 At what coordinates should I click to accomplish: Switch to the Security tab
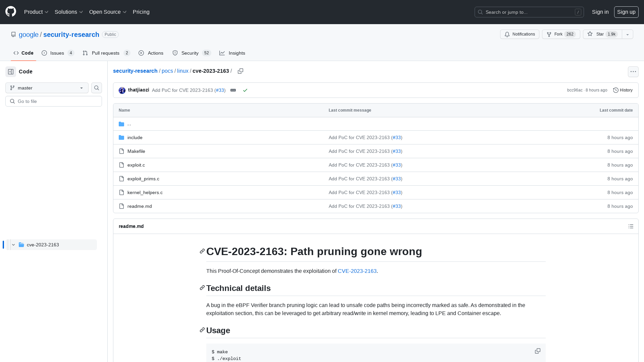point(192,53)
